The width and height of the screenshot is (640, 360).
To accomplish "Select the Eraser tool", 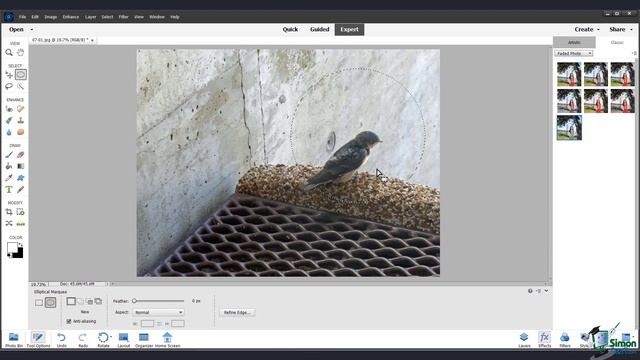I will click(x=20, y=155).
